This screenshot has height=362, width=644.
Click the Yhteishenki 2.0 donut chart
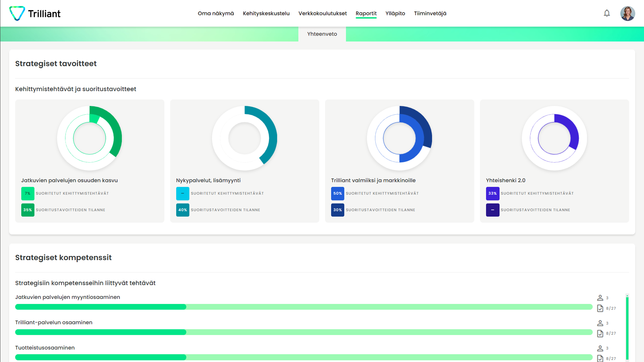pyautogui.click(x=554, y=138)
